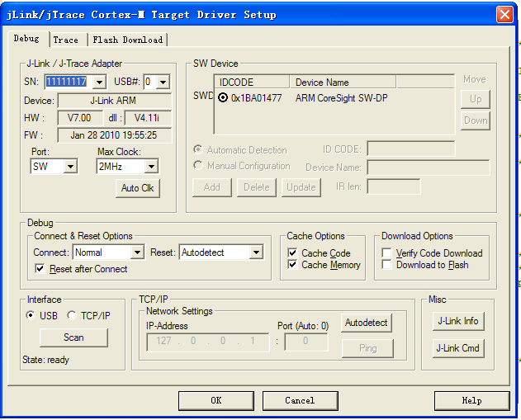Viewport: 521px width, 420px height.
Task: Expand the USB# dropdown
Action: pyautogui.click(x=163, y=82)
